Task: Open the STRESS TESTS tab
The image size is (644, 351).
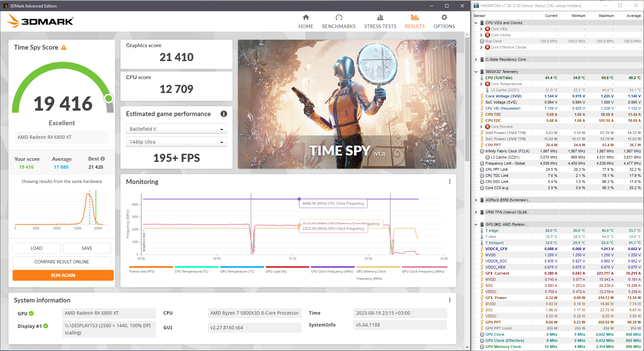Action: point(380,22)
